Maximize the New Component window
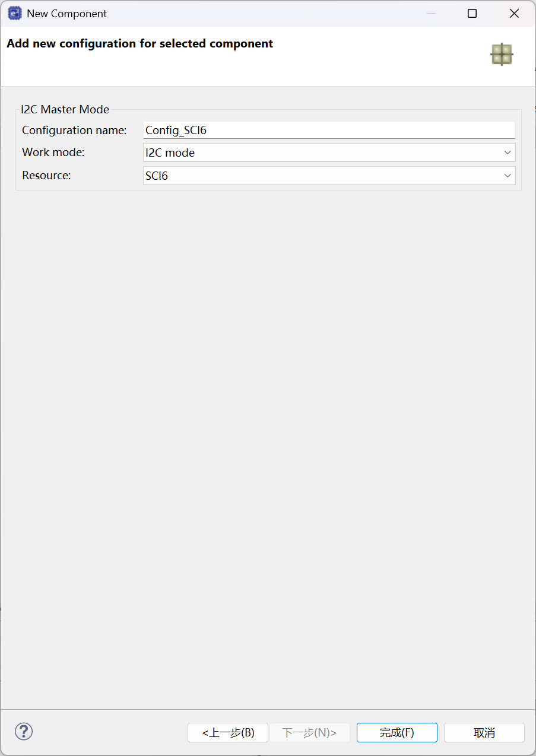This screenshot has width=536, height=756. tap(472, 13)
